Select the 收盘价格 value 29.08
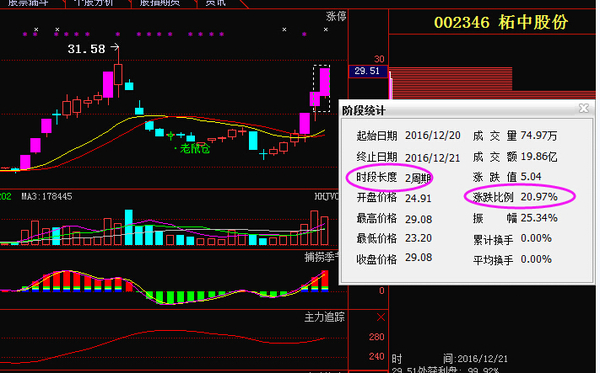This screenshot has width=600, height=373. click(x=419, y=258)
